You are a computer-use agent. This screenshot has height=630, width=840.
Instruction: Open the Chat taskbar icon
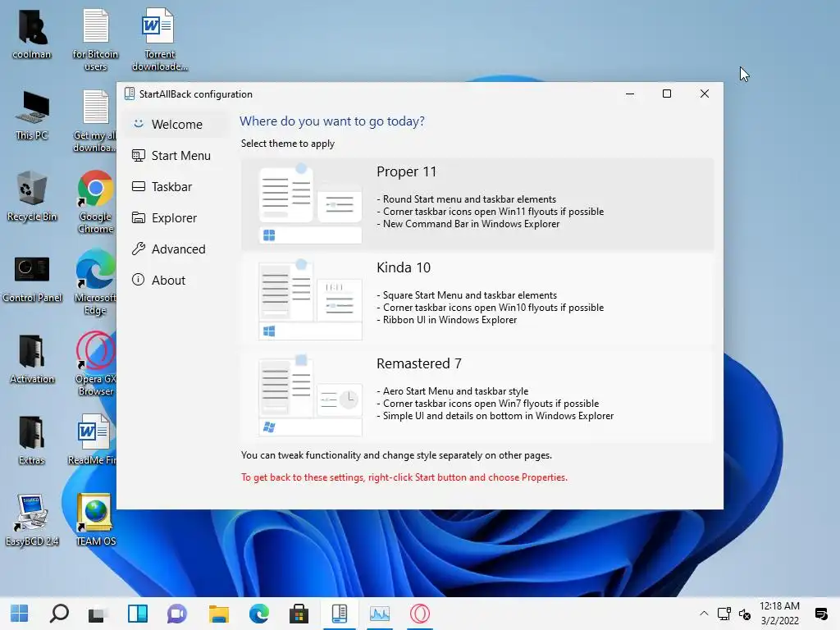pyautogui.click(x=177, y=614)
